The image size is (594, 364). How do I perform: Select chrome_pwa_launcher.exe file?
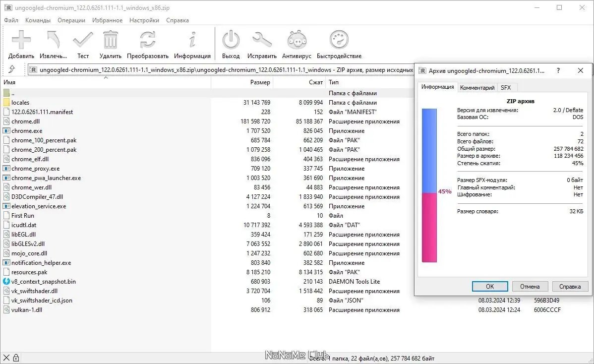click(46, 178)
